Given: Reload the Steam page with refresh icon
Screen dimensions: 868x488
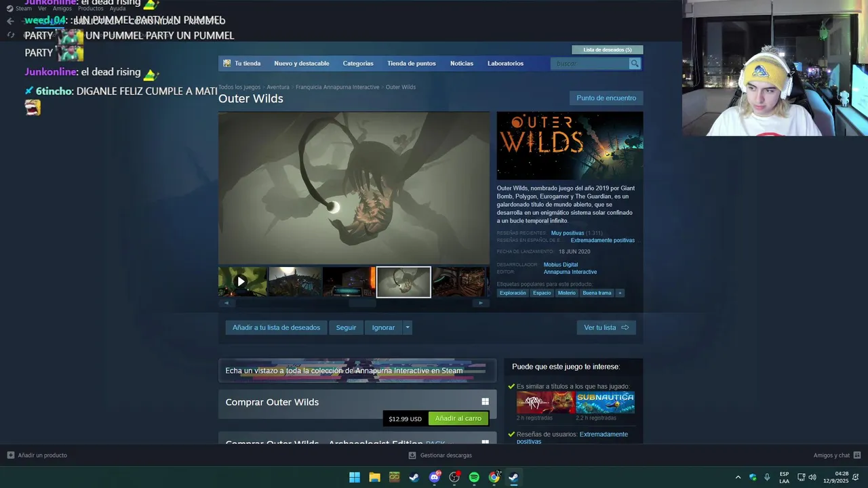Looking at the screenshot, I should tap(10, 35).
